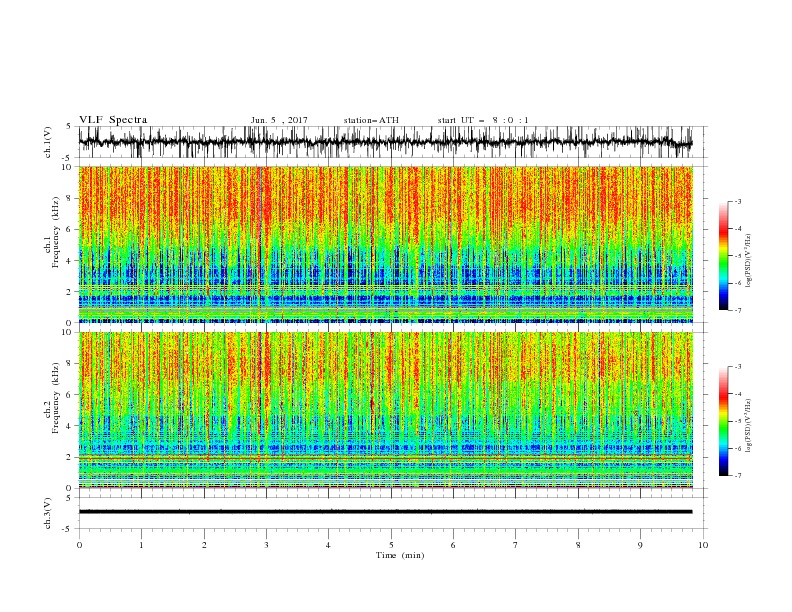Viewport: 792px width, 612px height.
Task: Click the ch.1 PSD color bar
Action: 723,256
